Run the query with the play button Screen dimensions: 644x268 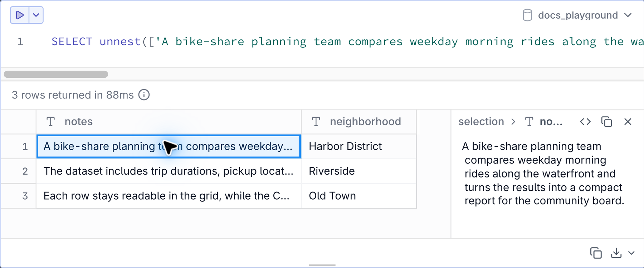click(20, 15)
